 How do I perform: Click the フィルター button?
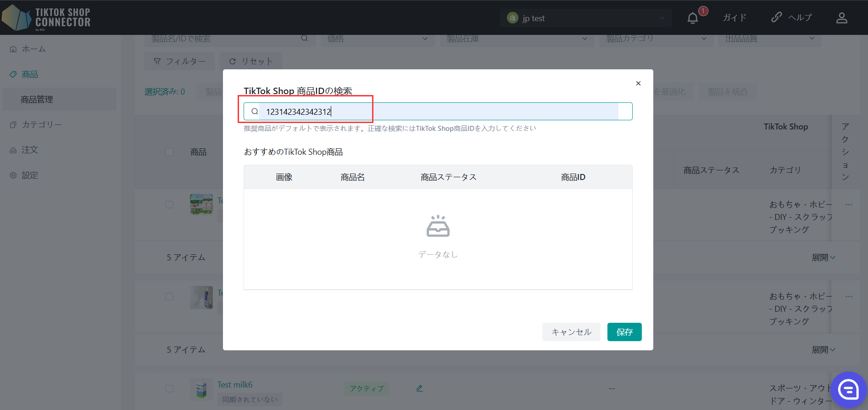coord(179,61)
